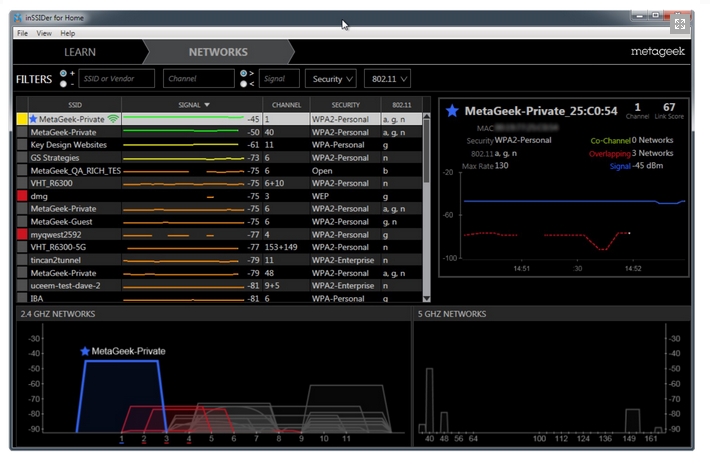The height and width of the screenshot is (466, 710).
Task: Click the blue star beside MetaGeek-Private in table
Action: click(x=33, y=119)
